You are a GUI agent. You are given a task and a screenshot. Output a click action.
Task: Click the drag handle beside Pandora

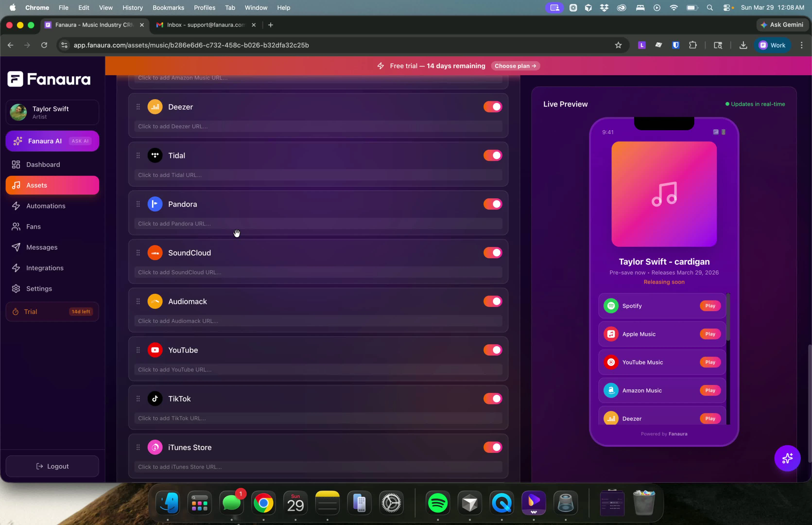pyautogui.click(x=138, y=204)
